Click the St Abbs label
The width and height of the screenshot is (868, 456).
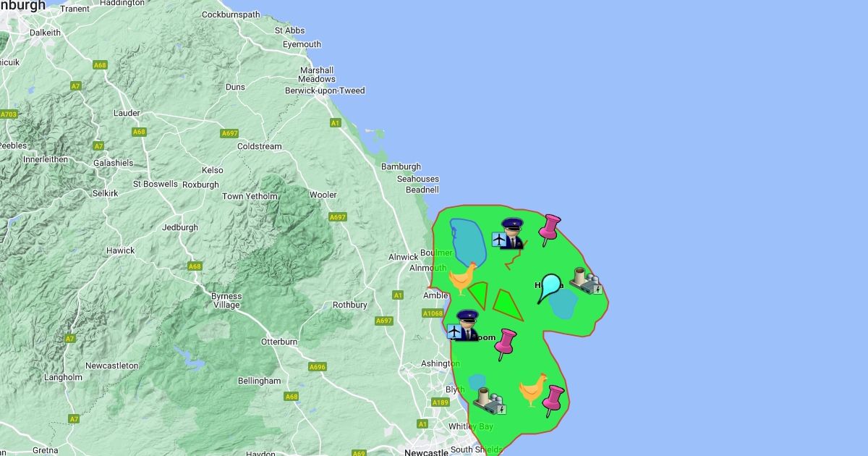tap(289, 30)
